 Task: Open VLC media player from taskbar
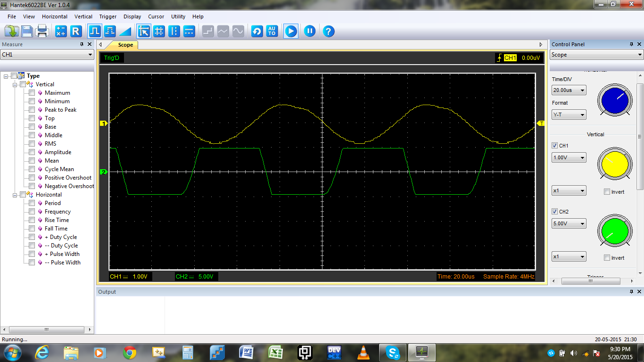[363, 352]
